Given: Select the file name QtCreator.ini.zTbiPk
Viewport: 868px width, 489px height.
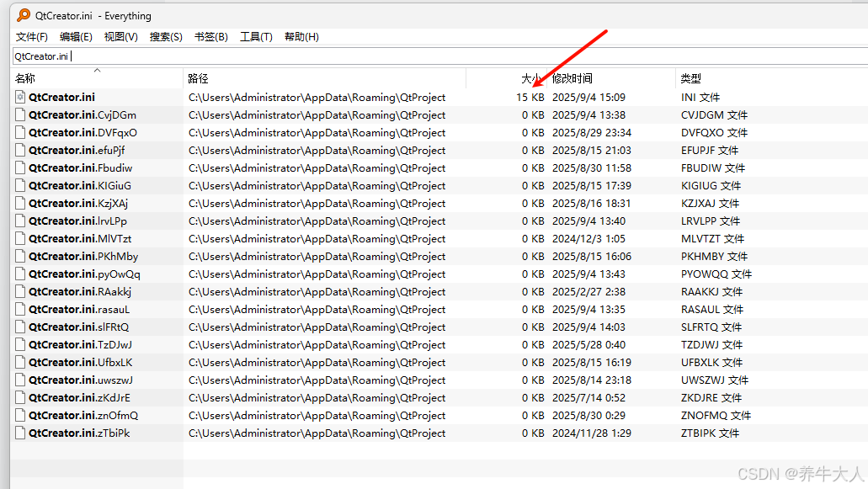Looking at the screenshot, I should click(x=80, y=433).
